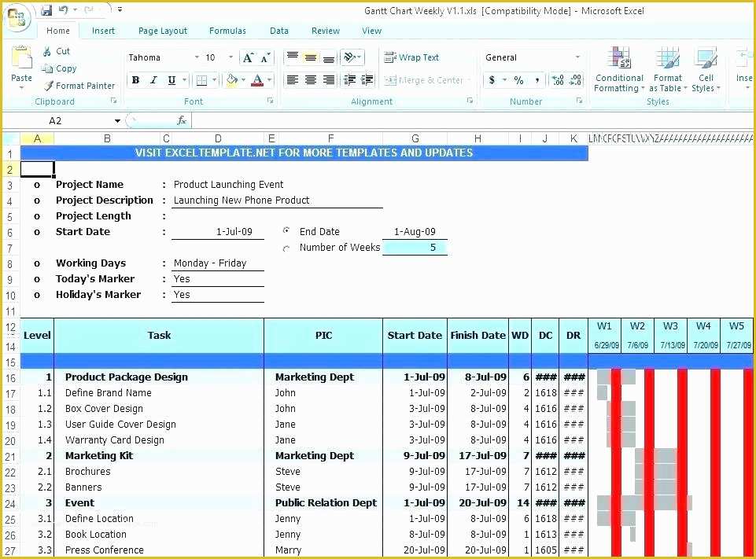
Task: Select row header 16
Action: (10, 378)
